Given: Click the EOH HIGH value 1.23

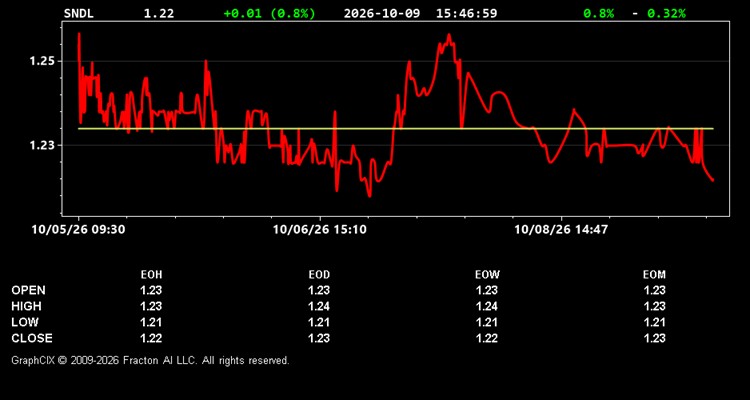Looking at the screenshot, I should tap(151, 306).
